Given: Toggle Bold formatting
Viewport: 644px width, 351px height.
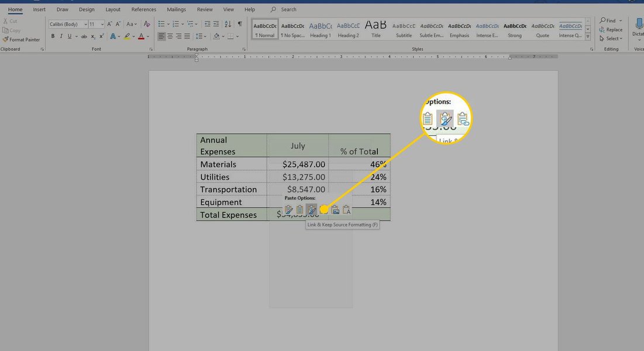Looking at the screenshot, I should (x=53, y=37).
